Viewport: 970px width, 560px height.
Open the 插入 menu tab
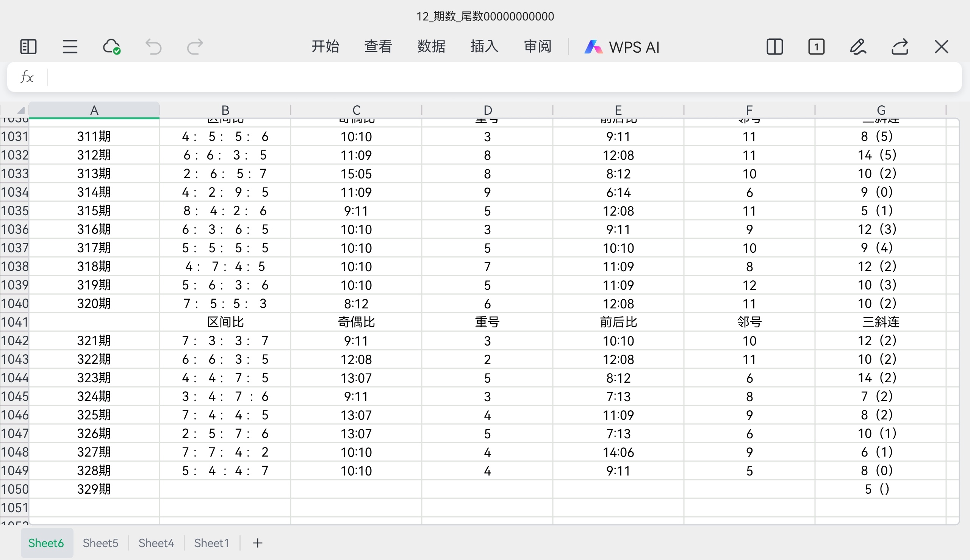pos(484,47)
